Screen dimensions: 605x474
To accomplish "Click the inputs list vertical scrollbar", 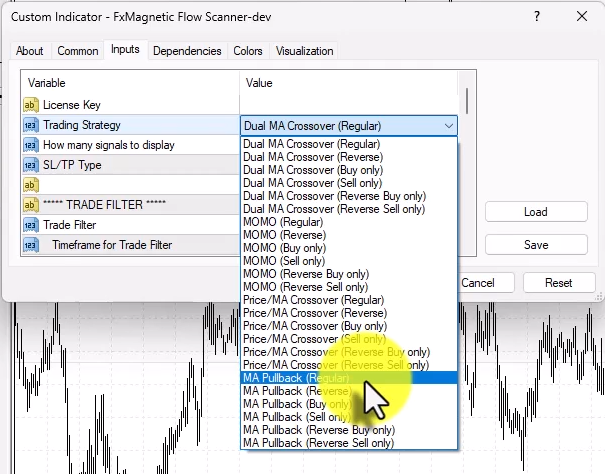I will click(x=466, y=101).
